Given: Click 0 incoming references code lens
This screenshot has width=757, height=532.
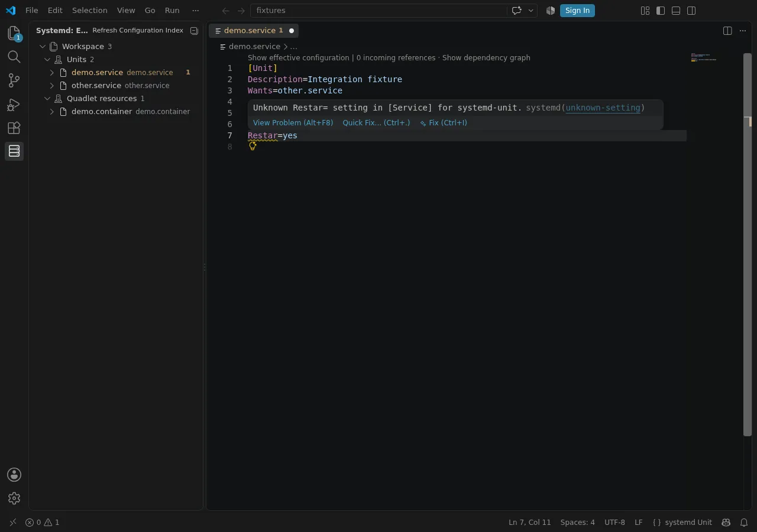Looking at the screenshot, I should (396, 58).
